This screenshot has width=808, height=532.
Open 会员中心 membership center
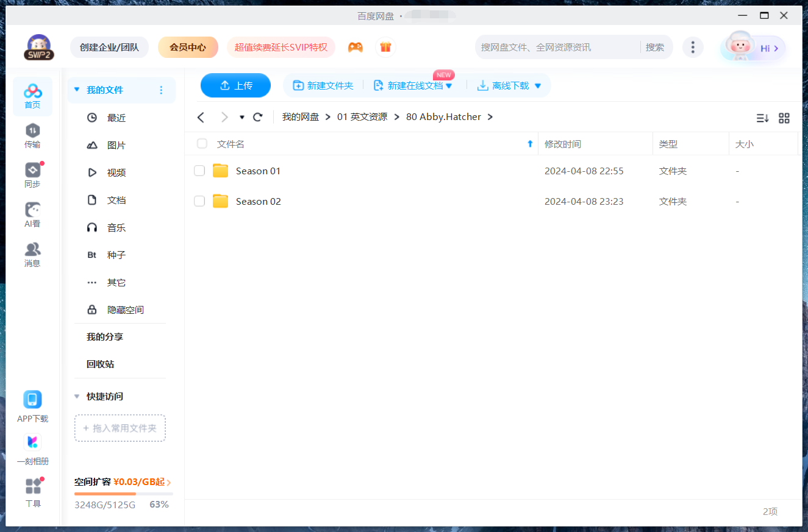point(188,47)
